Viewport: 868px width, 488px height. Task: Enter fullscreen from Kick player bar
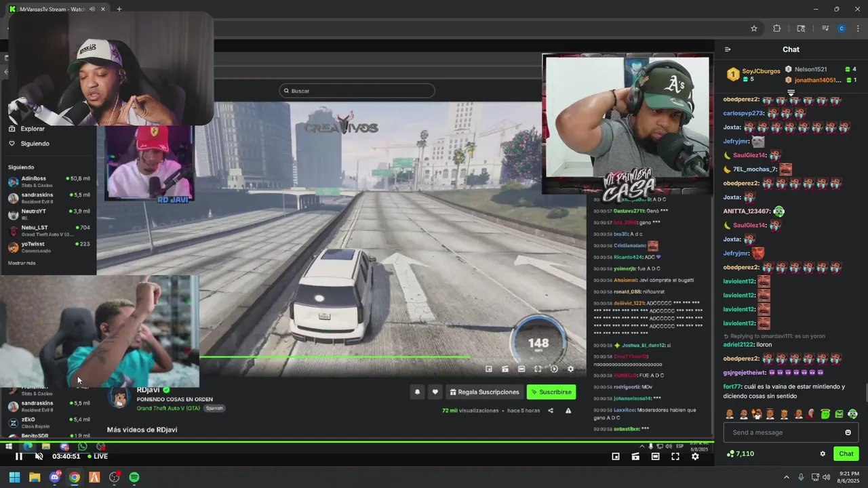(x=675, y=457)
